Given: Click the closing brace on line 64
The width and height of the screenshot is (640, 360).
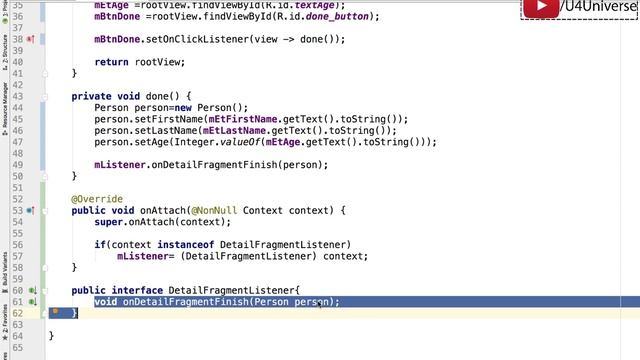Looking at the screenshot, I should point(51,336).
